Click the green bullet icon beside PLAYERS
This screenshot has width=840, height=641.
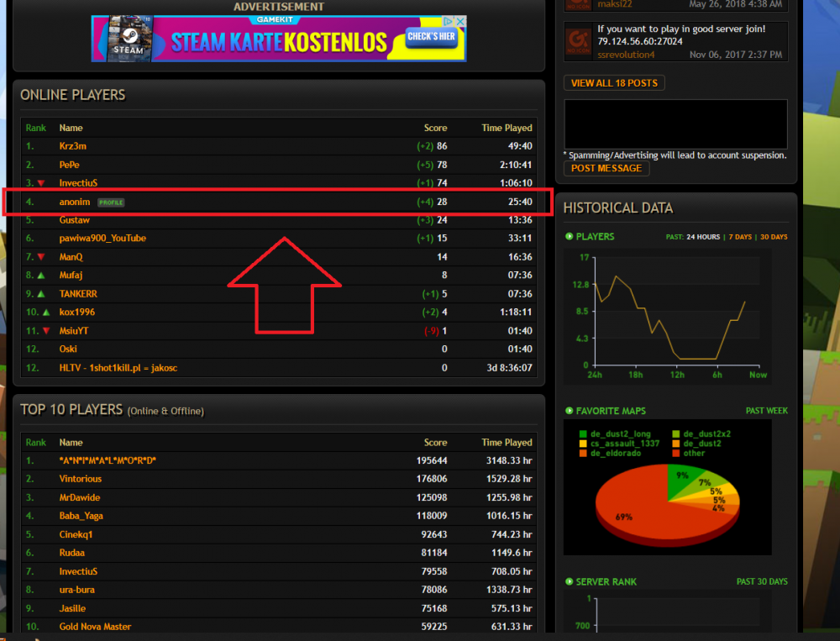[x=570, y=237]
